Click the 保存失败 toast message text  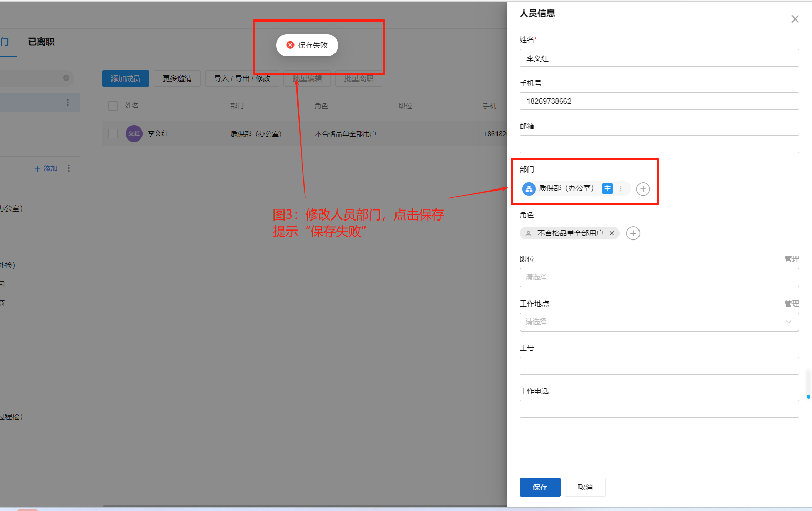(x=313, y=45)
